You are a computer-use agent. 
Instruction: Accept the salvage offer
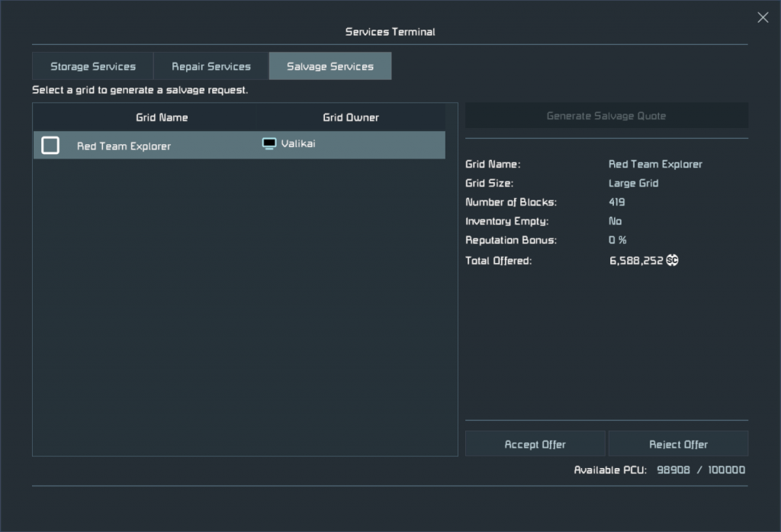pyautogui.click(x=535, y=444)
